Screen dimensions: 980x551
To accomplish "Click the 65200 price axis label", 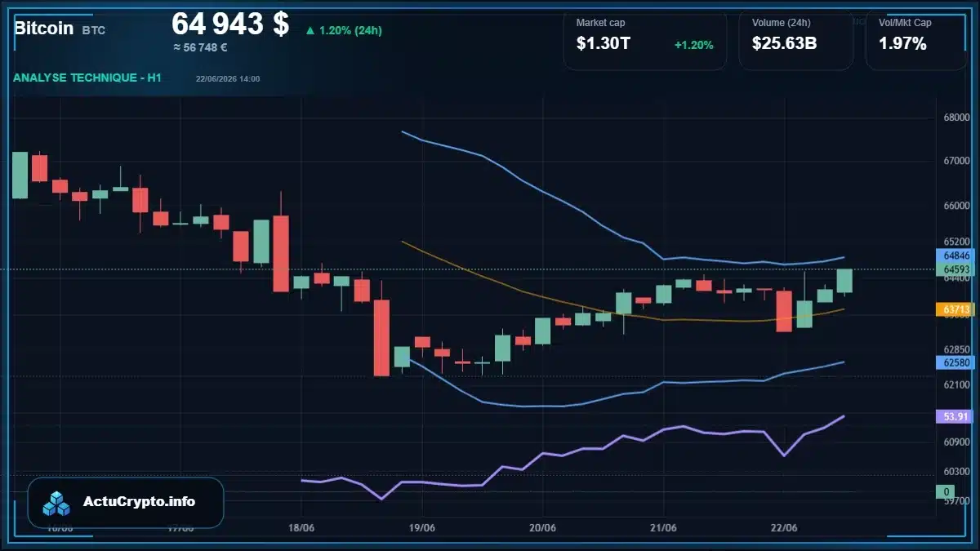I will [x=955, y=242].
